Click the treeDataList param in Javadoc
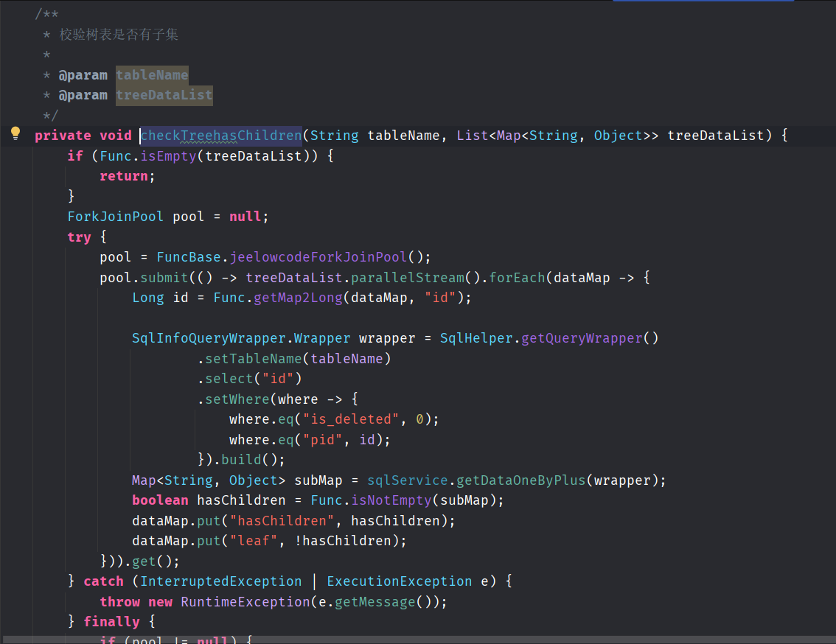 (164, 95)
